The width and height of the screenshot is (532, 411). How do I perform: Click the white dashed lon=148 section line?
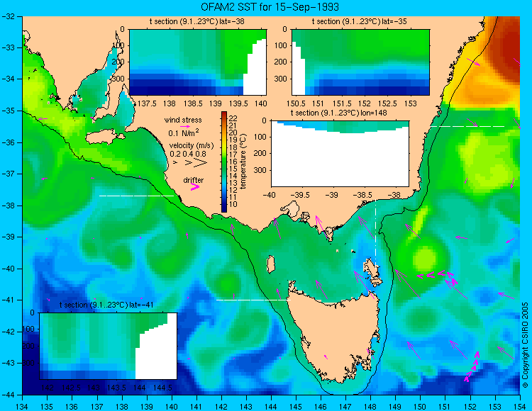click(x=375, y=234)
